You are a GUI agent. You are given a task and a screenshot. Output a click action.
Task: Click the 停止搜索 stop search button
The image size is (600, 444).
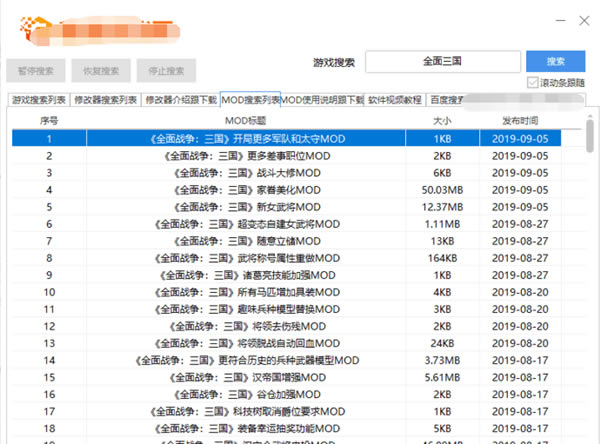coord(166,71)
